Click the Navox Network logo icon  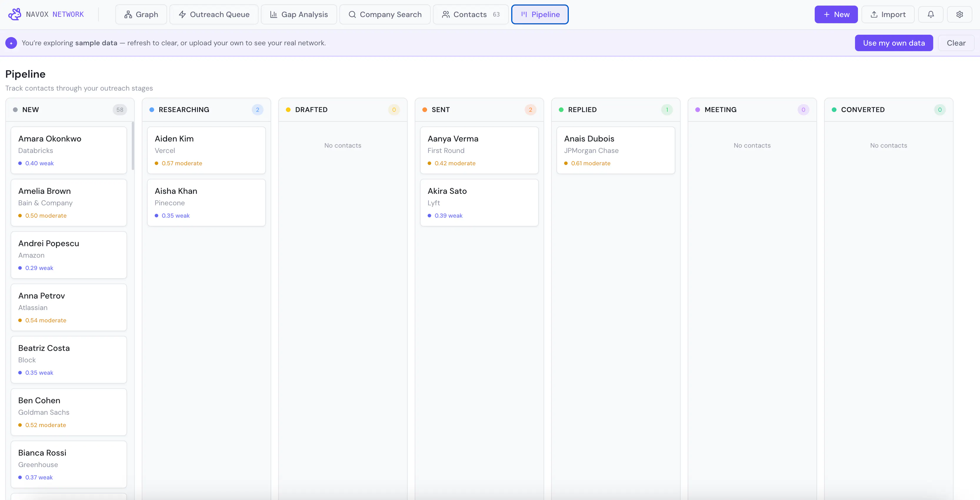click(x=15, y=14)
